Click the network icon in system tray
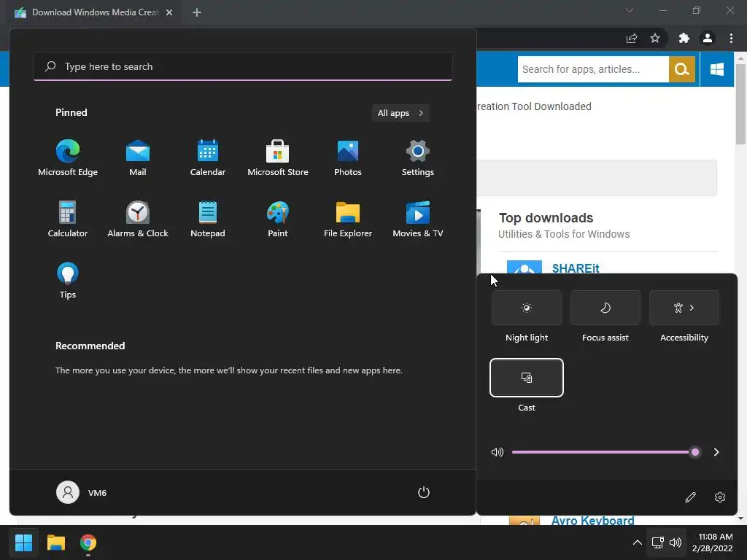This screenshot has height=560, width=747. [x=657, y=542]
